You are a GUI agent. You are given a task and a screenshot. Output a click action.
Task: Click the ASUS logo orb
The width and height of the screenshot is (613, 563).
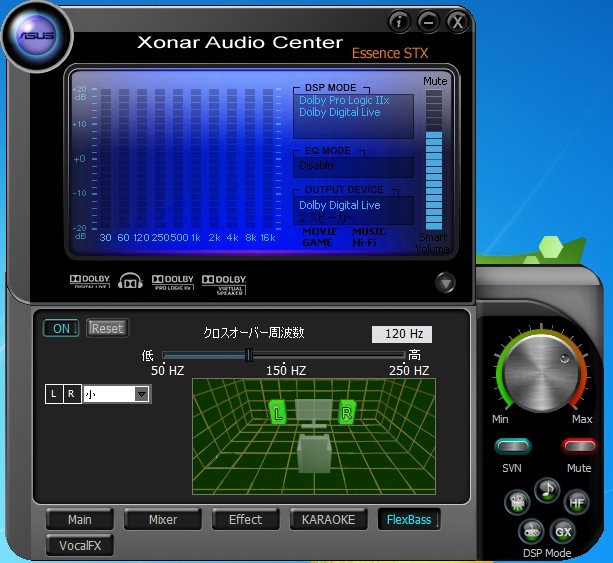[37, 36]
